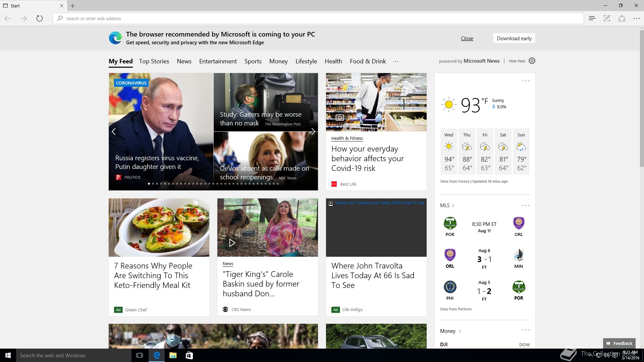The height and width of the screenshot is (362, 644).
Task: Go to previous carousel slide
Action: [x=114, y=132]
